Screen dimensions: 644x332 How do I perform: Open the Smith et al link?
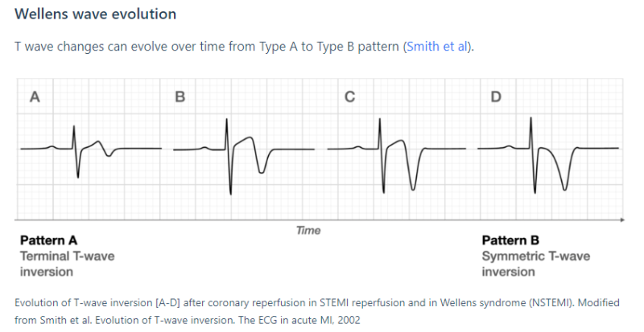(x=437, y=47)
